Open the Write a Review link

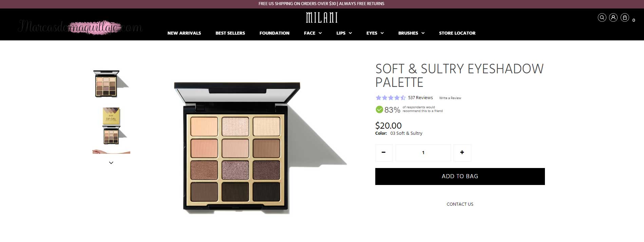tap(450, 98)
